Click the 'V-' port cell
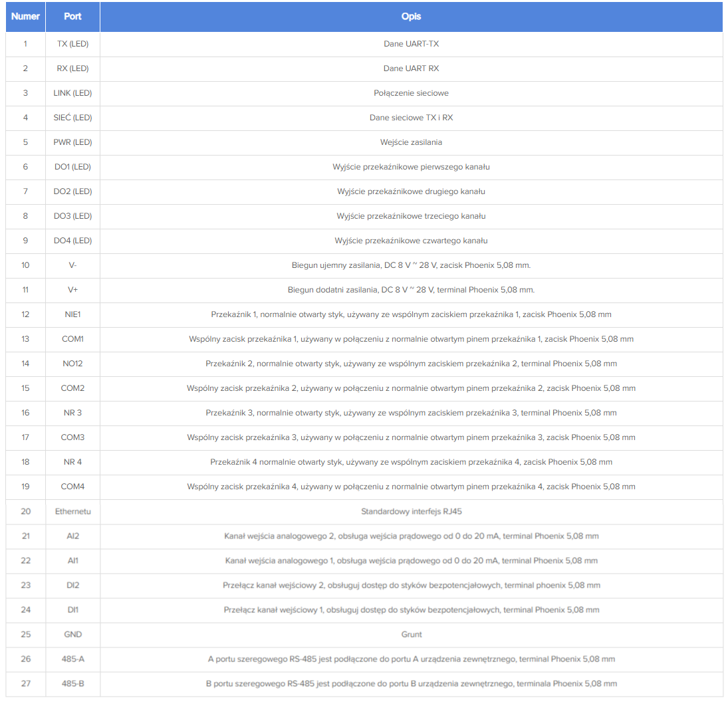The image size is (728, 702). [73, 265]
